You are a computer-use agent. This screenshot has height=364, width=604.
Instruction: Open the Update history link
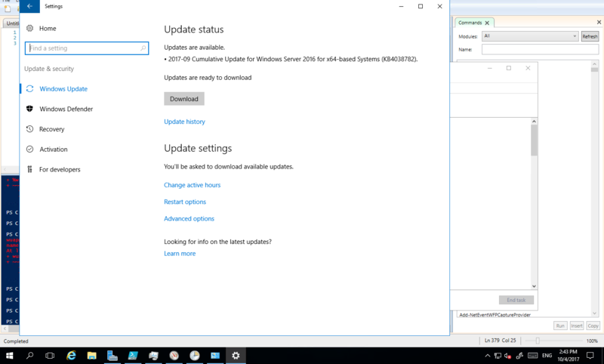pyautogui.click(x=184, y=122)
